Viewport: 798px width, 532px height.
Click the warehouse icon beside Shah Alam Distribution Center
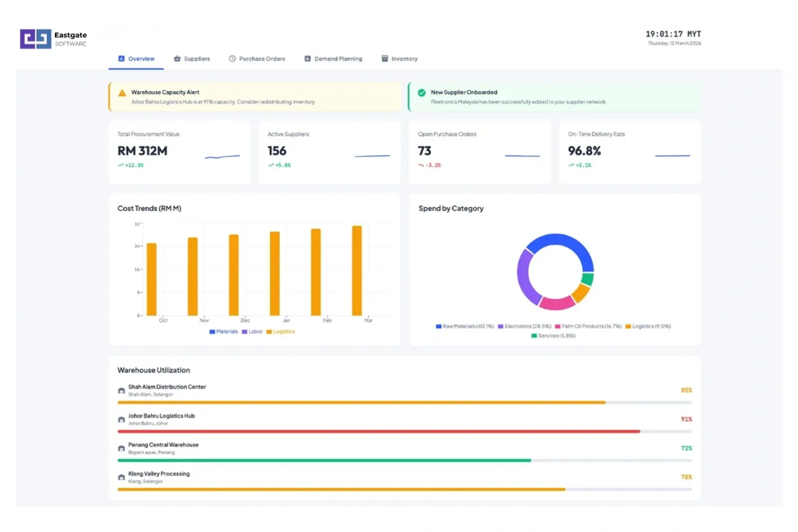(121, 390)
